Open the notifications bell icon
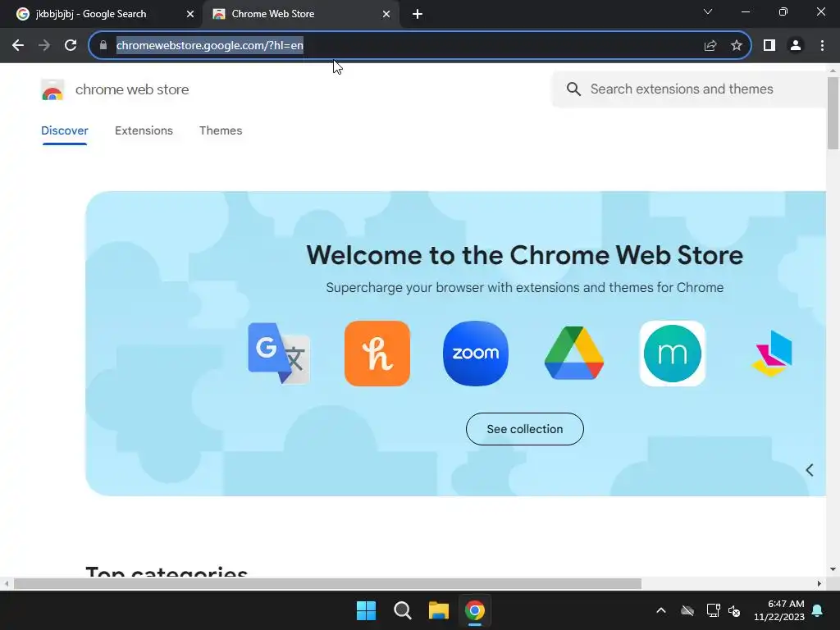The height and width of the screenshot is (630, 840). pyautogui.click(x=818, y=610)
